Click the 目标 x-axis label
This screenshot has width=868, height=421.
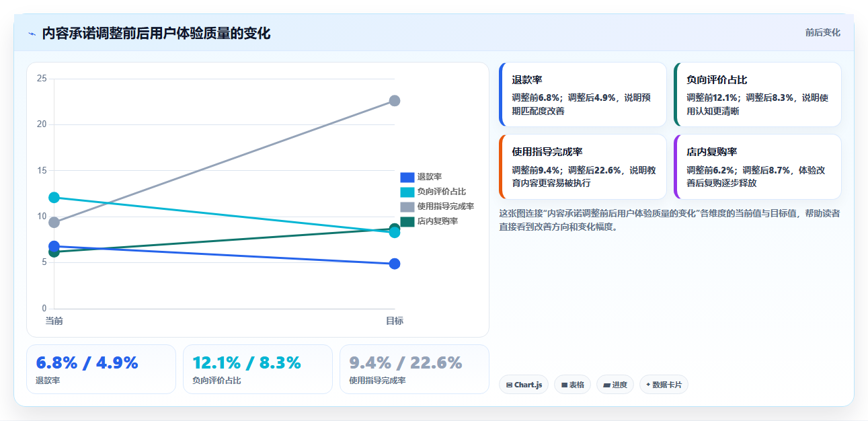pos(395,321)
